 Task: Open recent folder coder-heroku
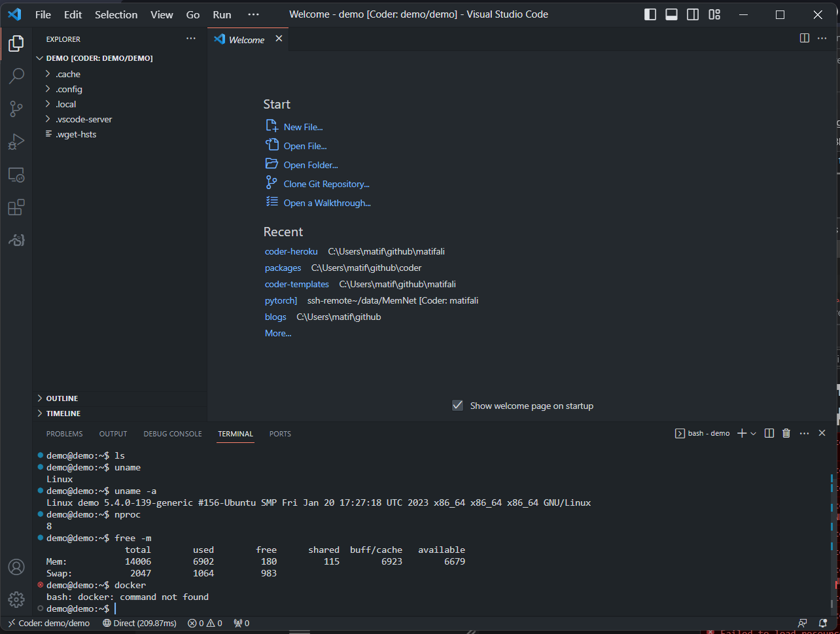click(x=291, y=251)
